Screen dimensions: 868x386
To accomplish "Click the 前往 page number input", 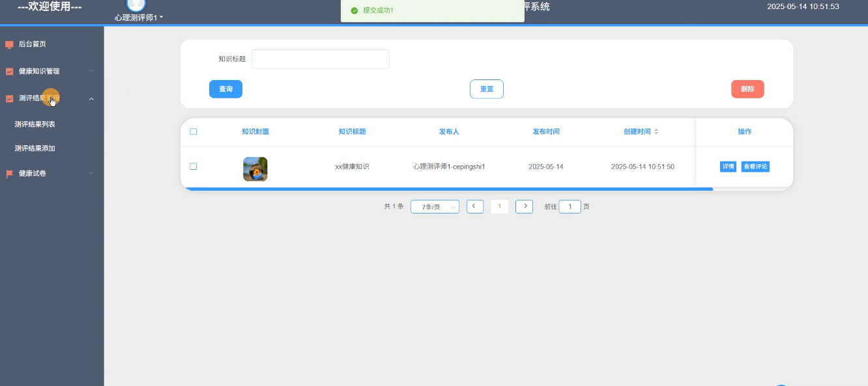I will [570, 206].
